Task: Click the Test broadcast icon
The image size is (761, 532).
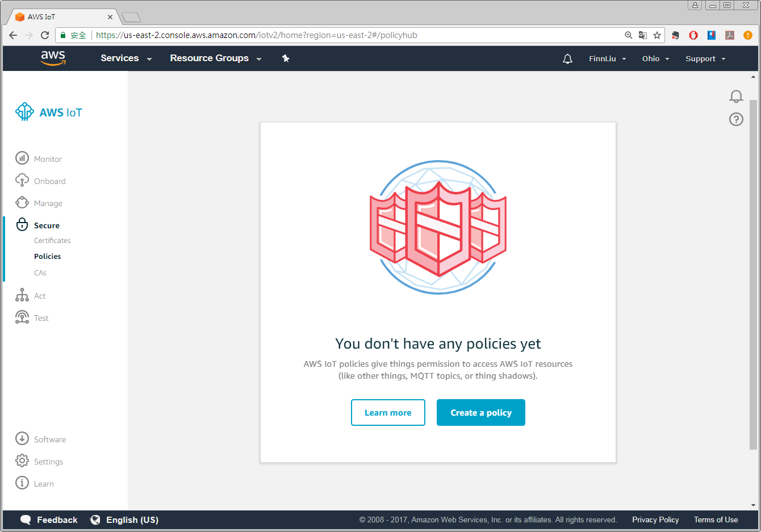Action: point(22,317)
